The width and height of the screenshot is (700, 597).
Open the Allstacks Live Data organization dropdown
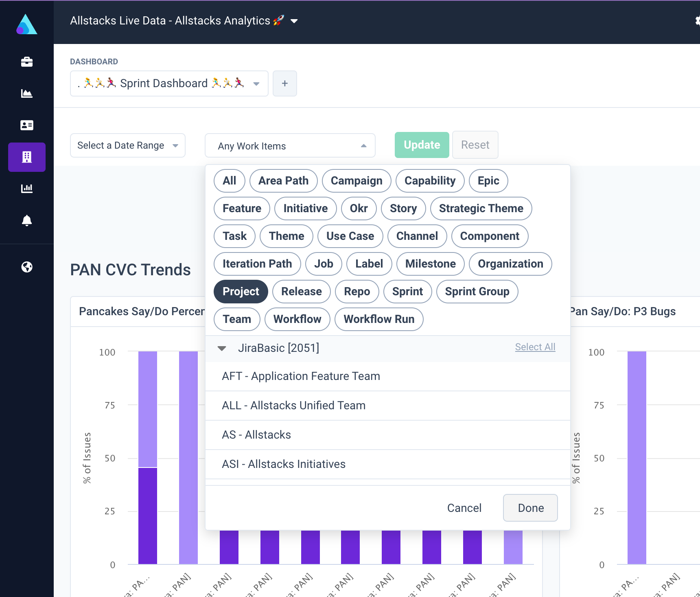click(184, 21)
